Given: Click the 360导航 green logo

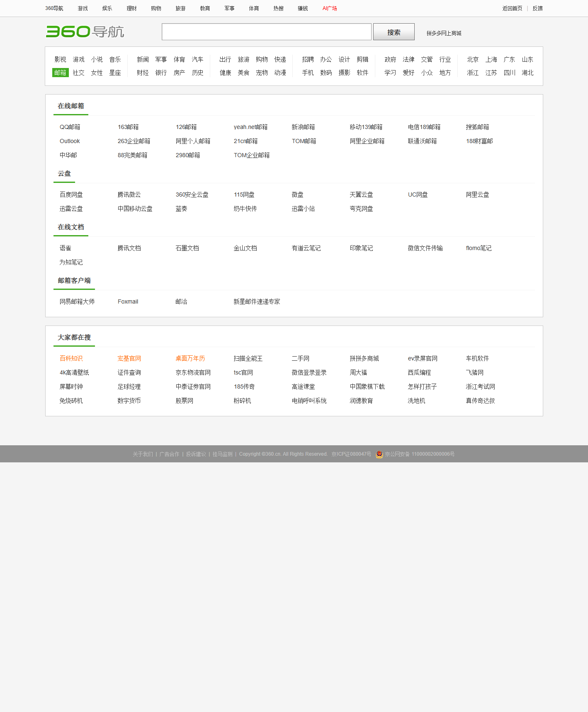Looking at the screenshot, I should click(85, 32).
